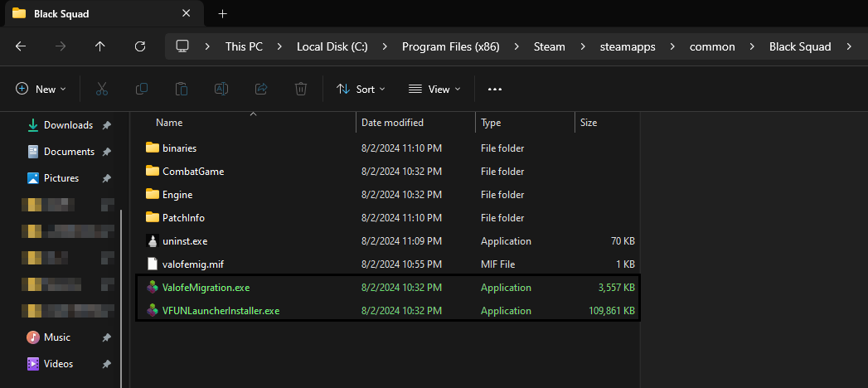Open Downloads in the sidebar
The width and height of the screenshot is (868, 388).
pos(68,125)
